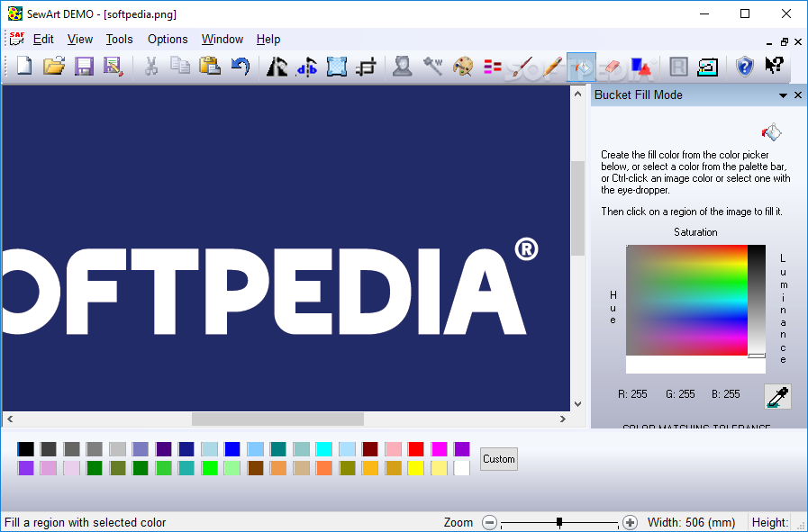Click the canvas scroll-down arrow

point(577,404)
